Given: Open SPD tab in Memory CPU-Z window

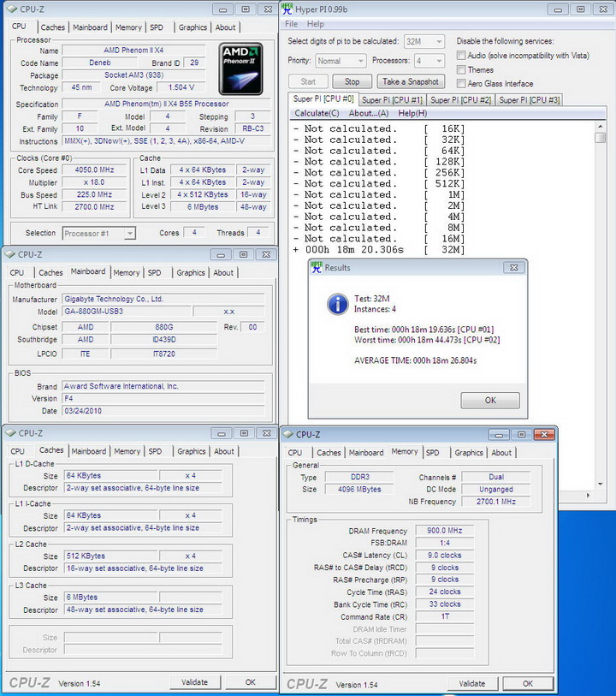Looking at the screenshot, I should coord(432,452).
